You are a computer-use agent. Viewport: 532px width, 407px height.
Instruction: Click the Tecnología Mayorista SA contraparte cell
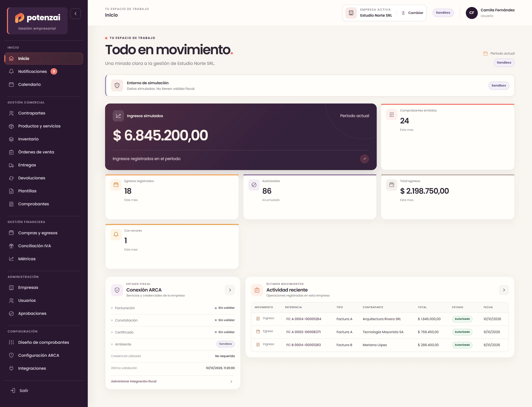[x=383, y=332]
